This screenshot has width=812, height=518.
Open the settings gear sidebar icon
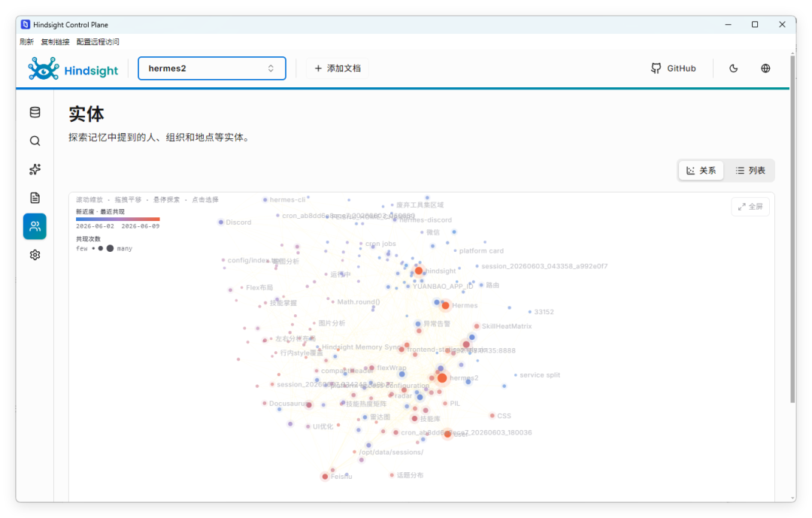click(35, 255)
